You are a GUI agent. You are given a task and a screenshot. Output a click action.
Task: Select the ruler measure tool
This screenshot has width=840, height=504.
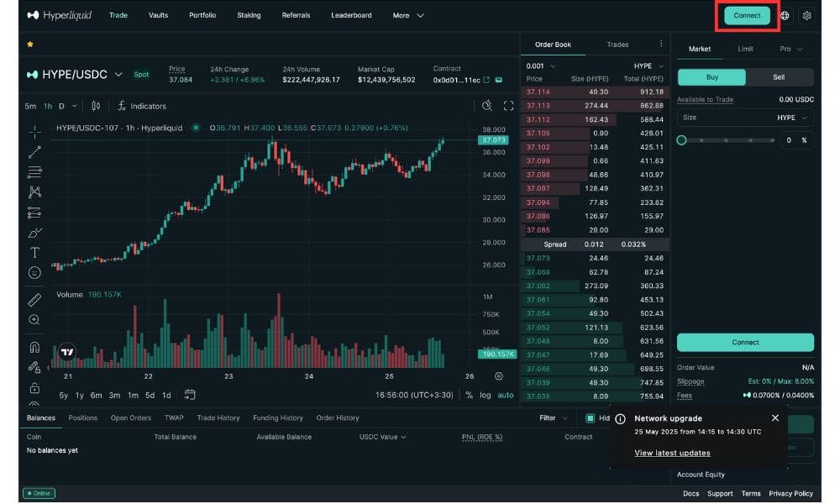coord(34,300)
